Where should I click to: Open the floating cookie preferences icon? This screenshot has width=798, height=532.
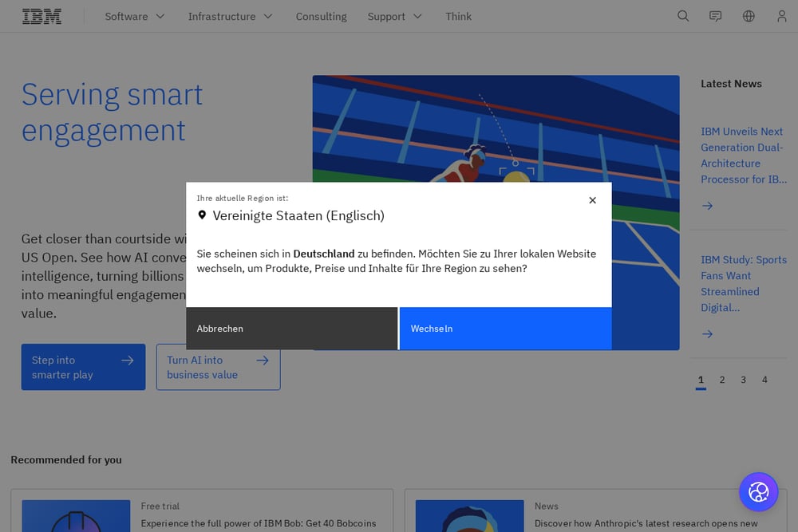pos(758,492)
